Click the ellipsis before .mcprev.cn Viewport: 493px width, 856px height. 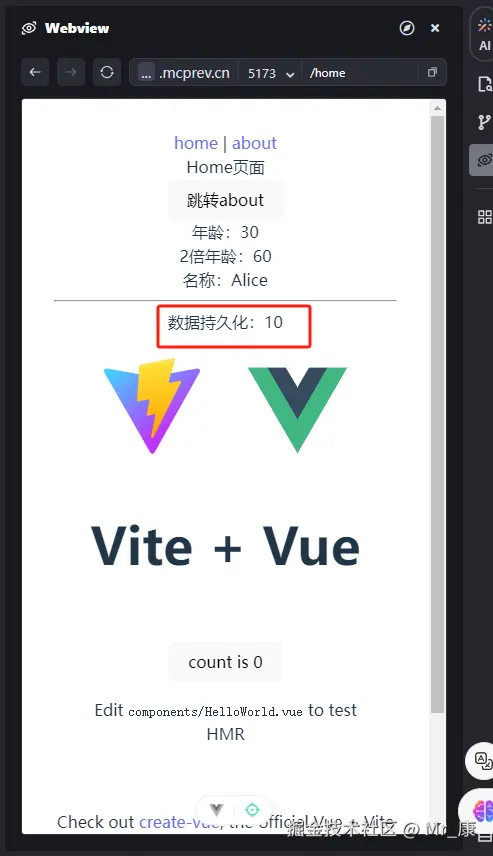146,73
